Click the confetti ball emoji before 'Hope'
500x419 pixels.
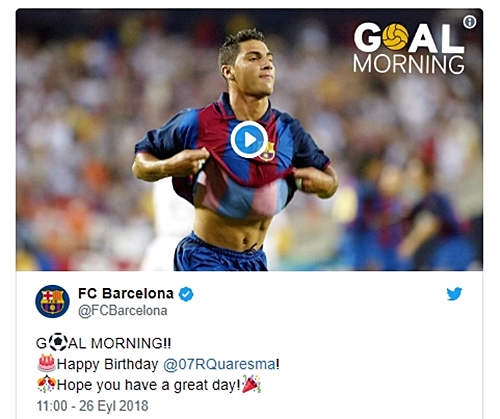46,384
